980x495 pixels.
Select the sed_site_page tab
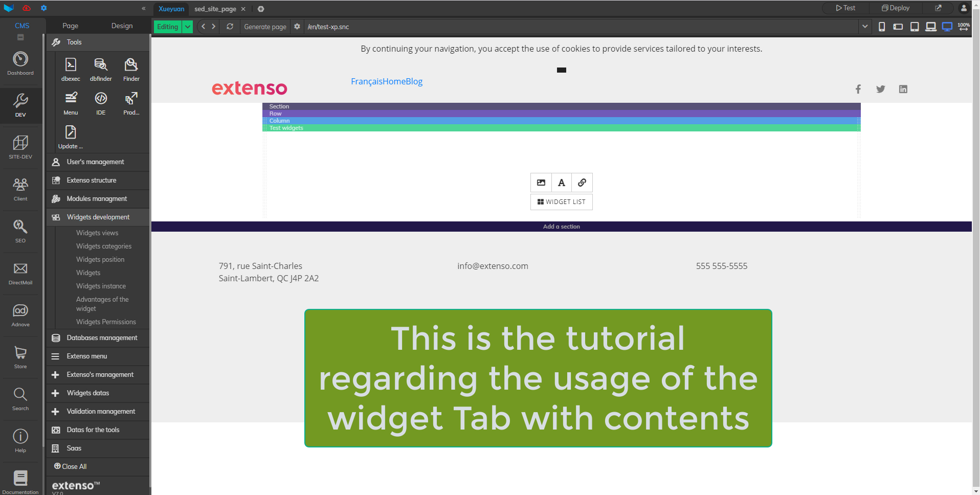pos(215,9)
